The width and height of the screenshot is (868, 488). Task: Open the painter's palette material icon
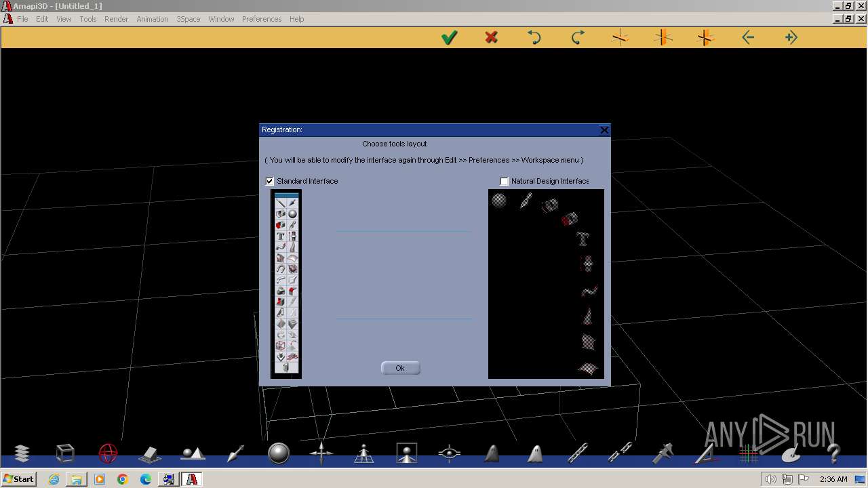click(x=791, y=453)
